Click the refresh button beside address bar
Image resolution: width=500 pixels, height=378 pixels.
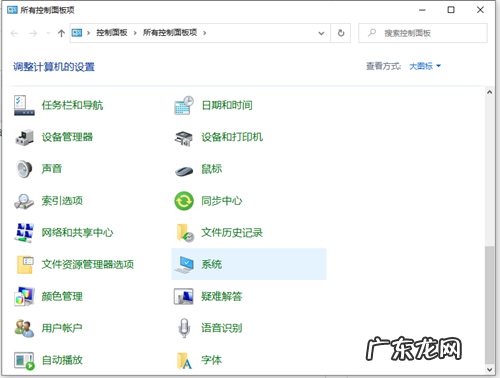(341, 33)
